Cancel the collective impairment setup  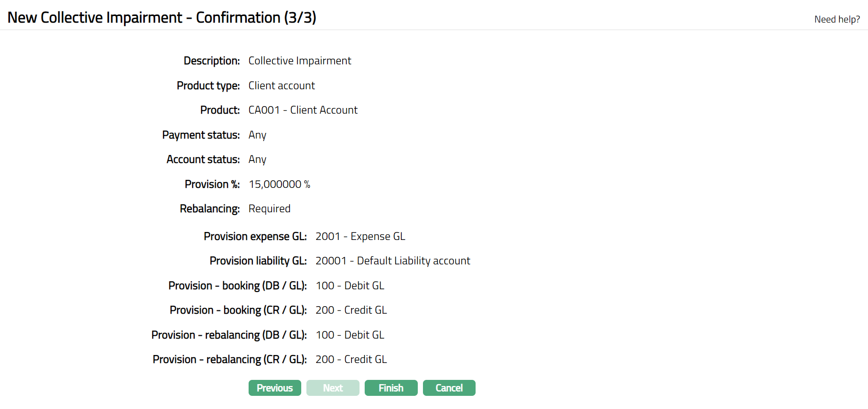pyautogui.click(x=449, y=388)
